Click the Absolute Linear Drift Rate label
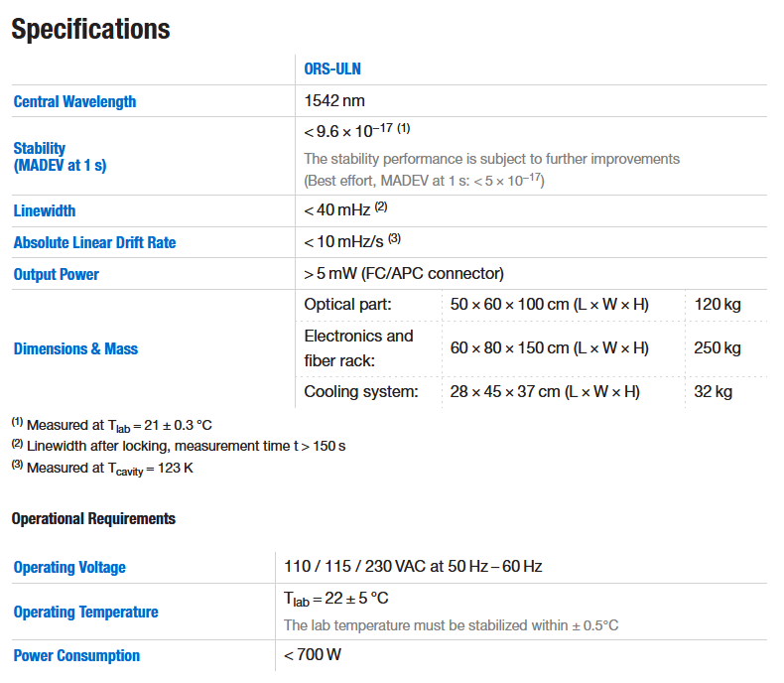784x683 pixels. click(95, 242)
